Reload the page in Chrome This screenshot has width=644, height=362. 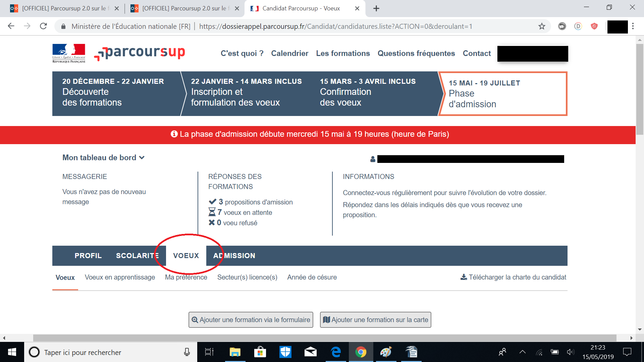43,26
